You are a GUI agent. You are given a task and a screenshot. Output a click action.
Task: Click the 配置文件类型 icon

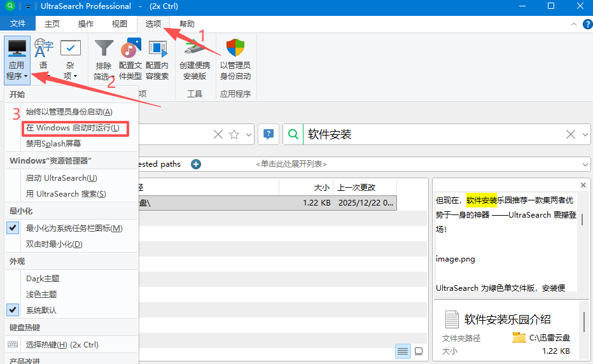[x=130, y=49]
